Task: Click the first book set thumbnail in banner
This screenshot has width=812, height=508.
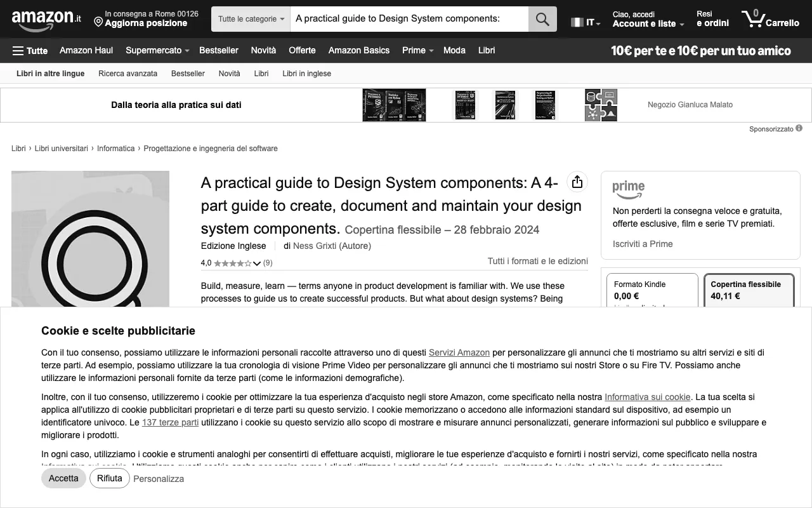Action: coord(394,105)
